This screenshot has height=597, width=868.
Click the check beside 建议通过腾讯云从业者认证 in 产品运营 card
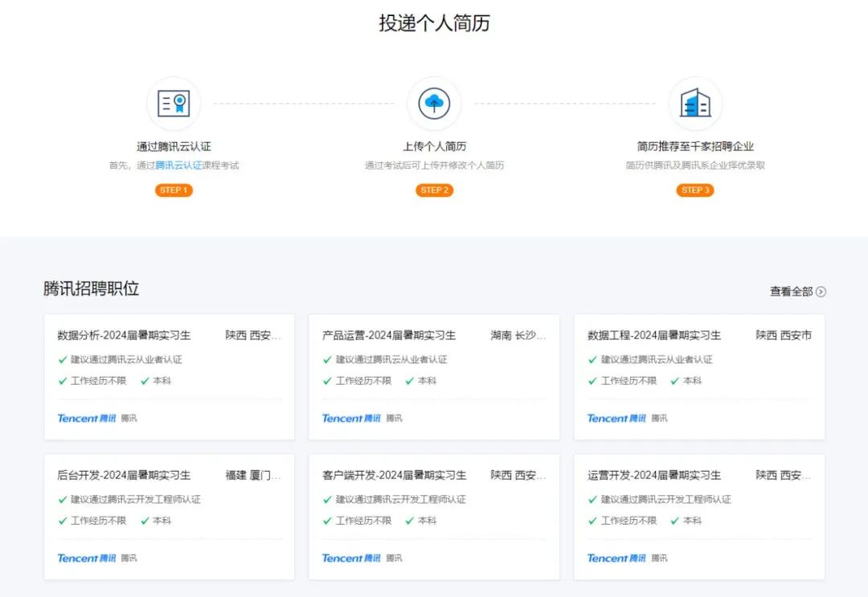point(328,360)
